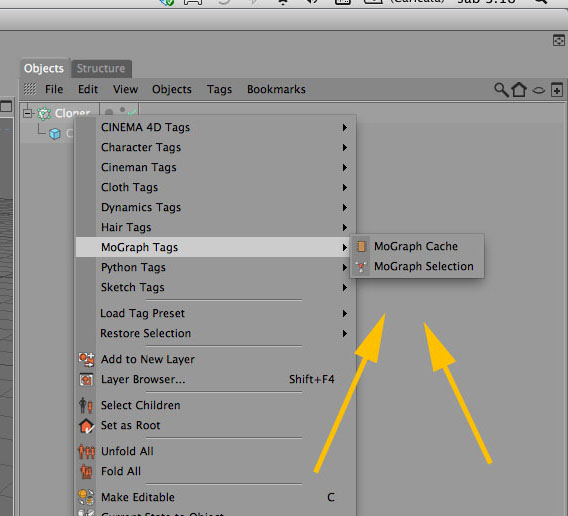The width and height of the screenshot is (568, 516).
Task: Click the new panel plus icon
Action: [557, 90]
